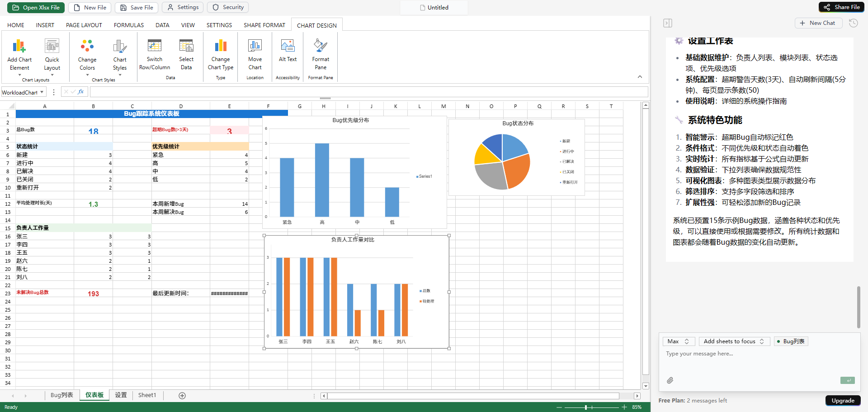Screen dimensions: 868x412
Task: Open the PAGE LAYOUT tab
Action: (x=84, y=25)
